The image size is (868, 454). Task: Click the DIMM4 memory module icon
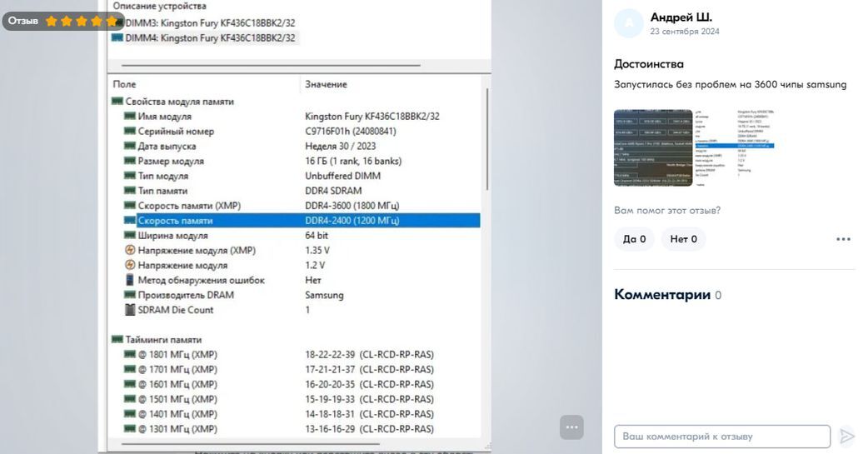click(117, 38)
